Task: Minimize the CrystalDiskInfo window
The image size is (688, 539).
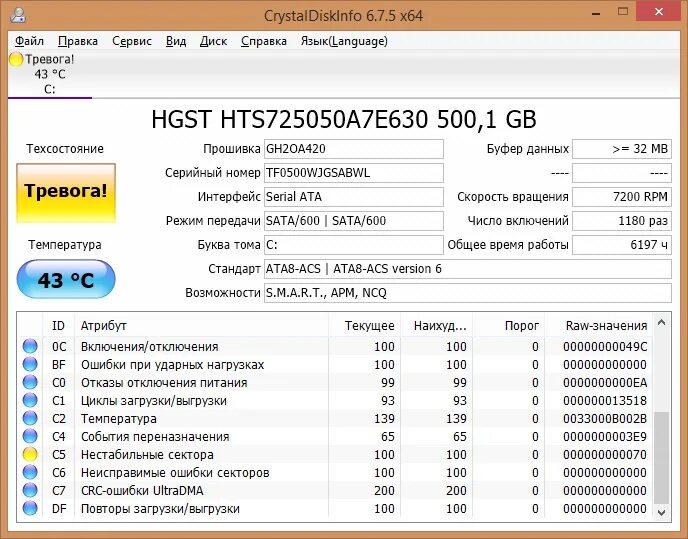Action: point(596,12)
